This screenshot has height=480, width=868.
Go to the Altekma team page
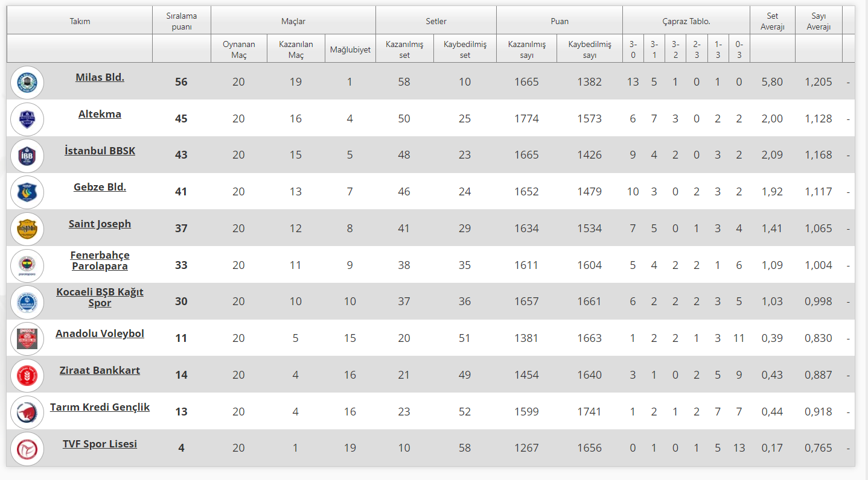[100, 114]
